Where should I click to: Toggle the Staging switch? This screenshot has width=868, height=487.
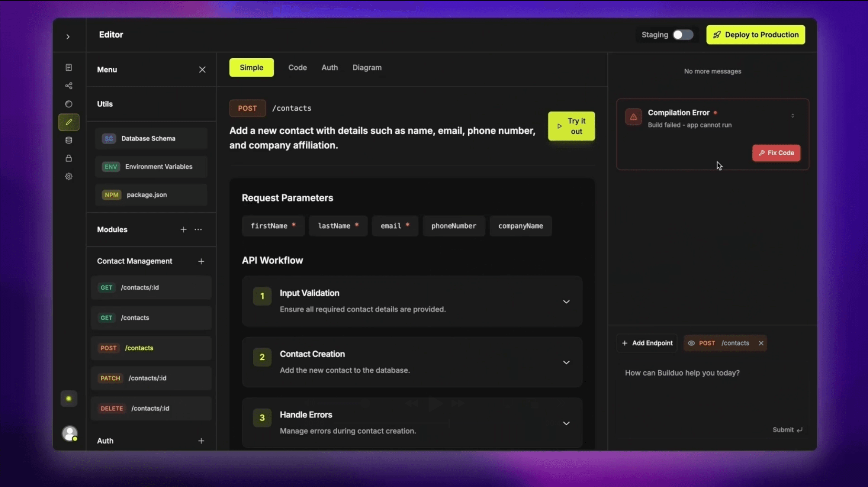[683, 35]
